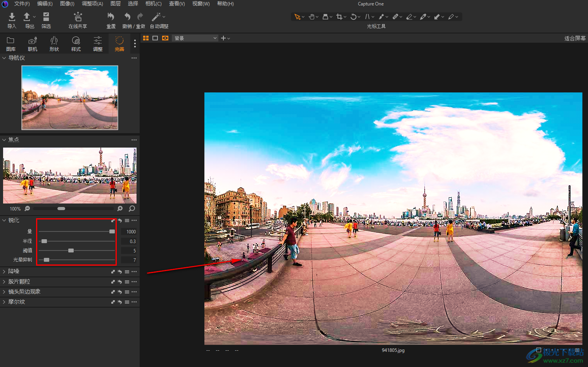
Task: Click the 重置 reset icon
Action: [x=111, y=17]
